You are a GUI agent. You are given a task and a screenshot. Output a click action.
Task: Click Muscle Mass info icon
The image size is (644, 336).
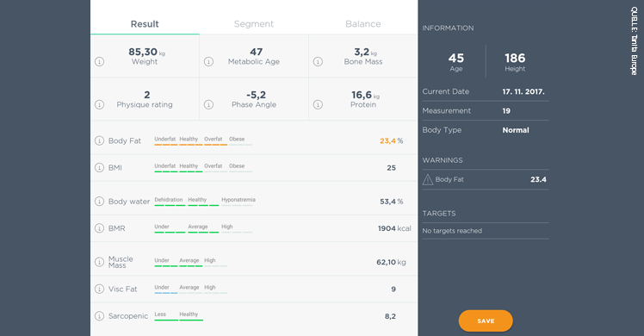(99, 262)
